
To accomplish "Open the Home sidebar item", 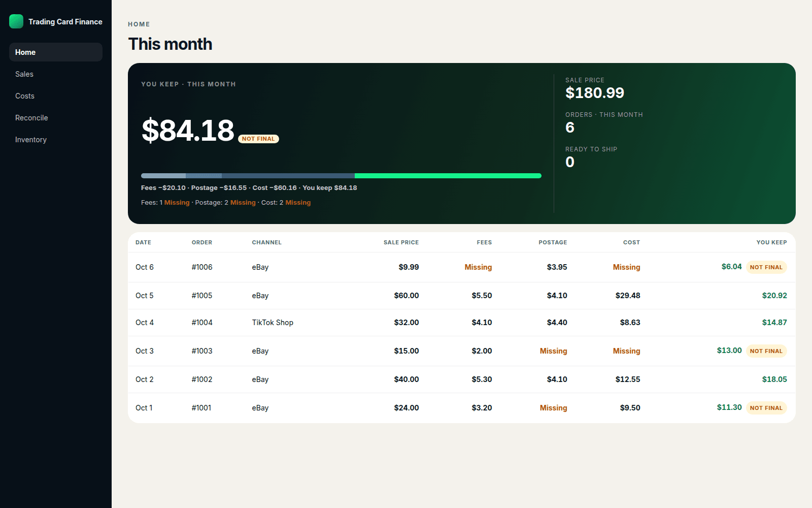I will pyautogui.click(x=56, y=52).
